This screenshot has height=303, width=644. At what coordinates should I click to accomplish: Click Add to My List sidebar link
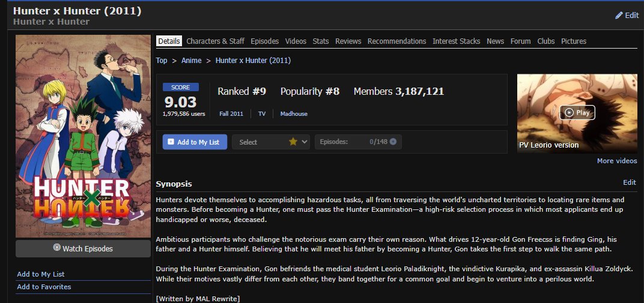click(x=41, y=274)
